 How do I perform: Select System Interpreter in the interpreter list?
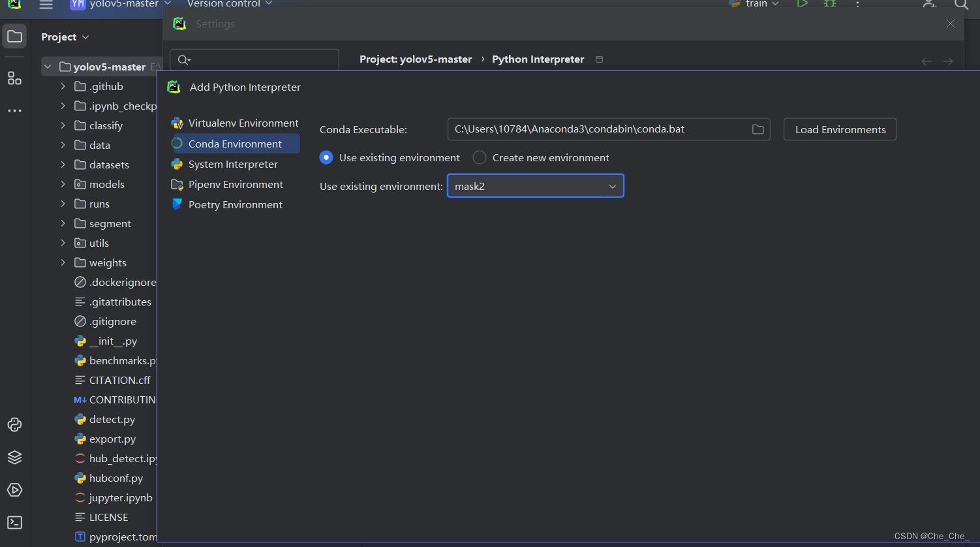(233, 164)
